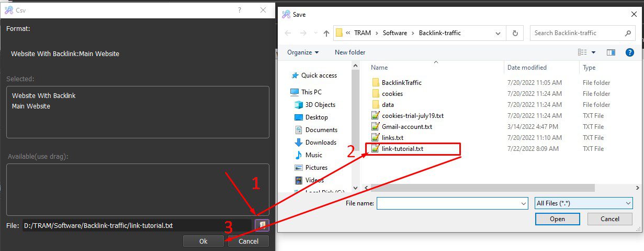Select 'Main Website' in Selected list
This screenshot has width=644, height=251.
pos(31,106)
